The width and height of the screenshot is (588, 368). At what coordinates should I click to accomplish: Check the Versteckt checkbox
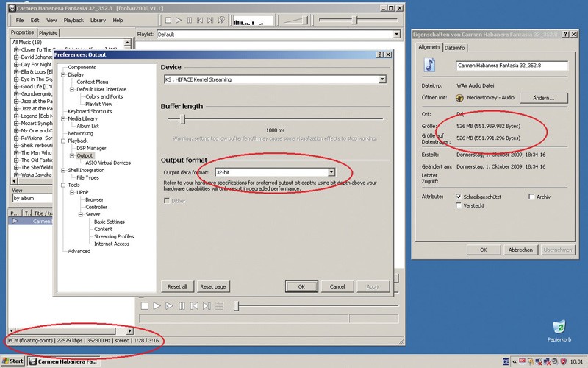(x=458, y=205)
